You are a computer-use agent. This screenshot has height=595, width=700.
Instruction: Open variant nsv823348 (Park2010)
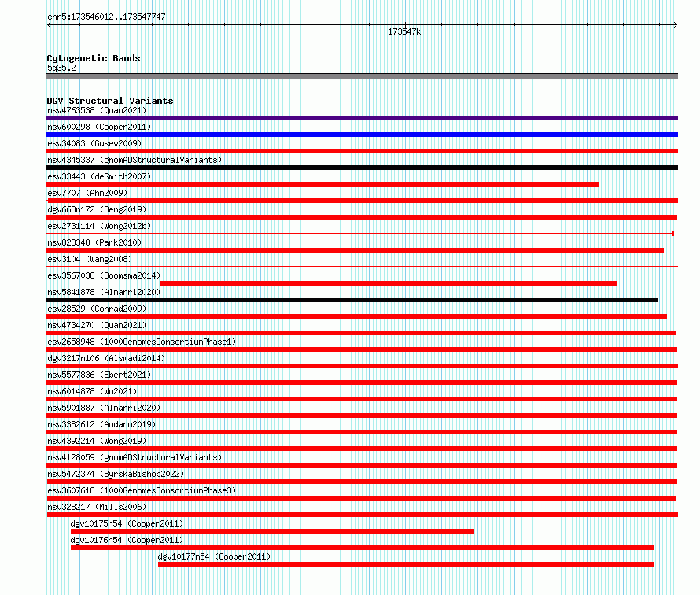94,242
